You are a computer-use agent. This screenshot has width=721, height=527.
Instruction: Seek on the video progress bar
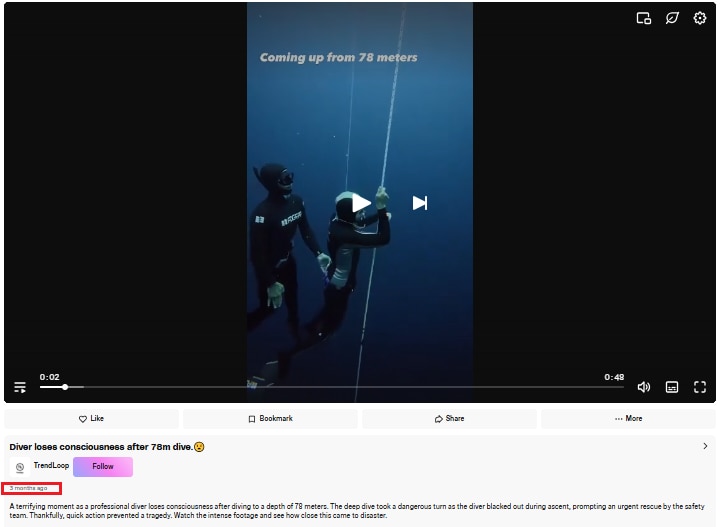pyautogui.click(x=332, y=387)
